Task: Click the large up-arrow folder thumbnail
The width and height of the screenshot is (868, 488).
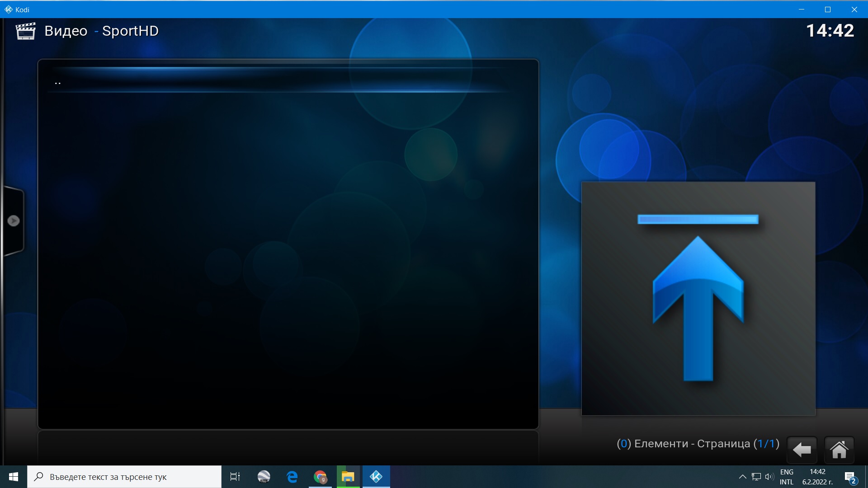Action: pyautogui.click(x=698, y=298)
